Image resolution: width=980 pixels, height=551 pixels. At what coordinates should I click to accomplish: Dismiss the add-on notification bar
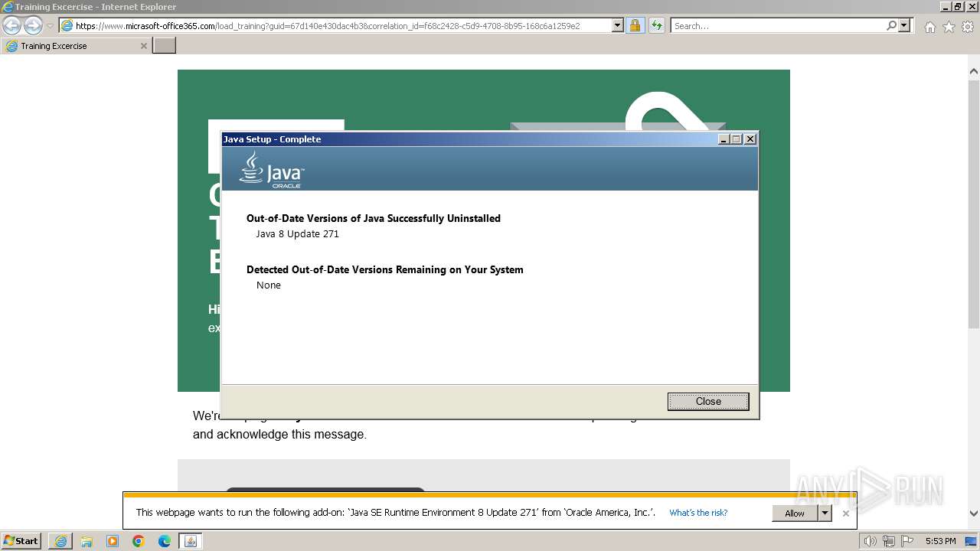[845, 514]
